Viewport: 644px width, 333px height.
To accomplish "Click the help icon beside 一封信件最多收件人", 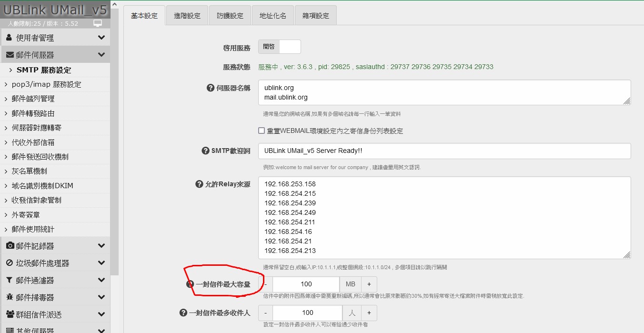I will pos(183,313).
